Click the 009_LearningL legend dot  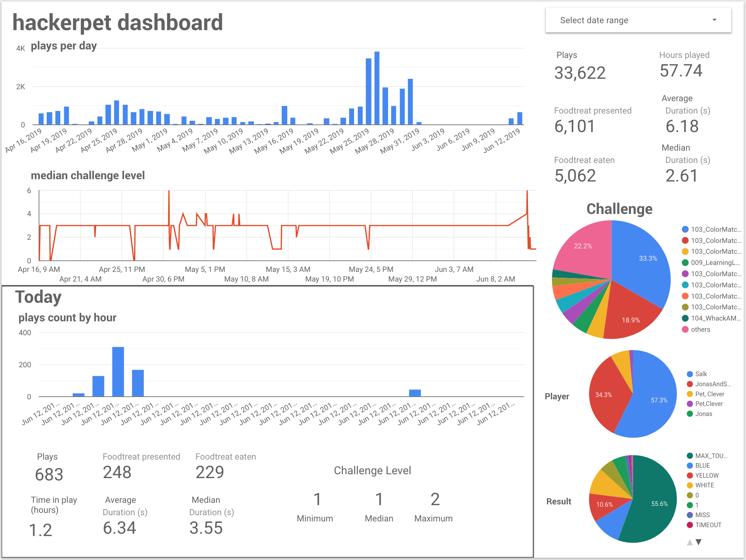(x=685, y=263)
